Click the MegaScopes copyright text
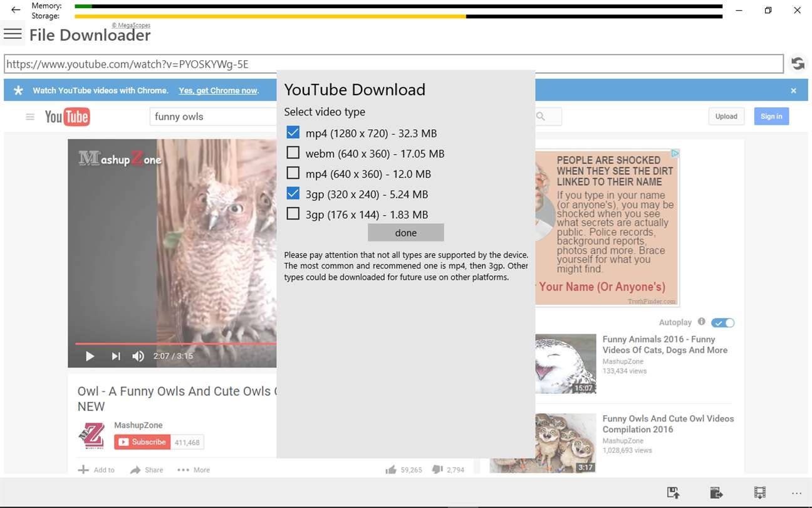 click(x=131, y=26)
